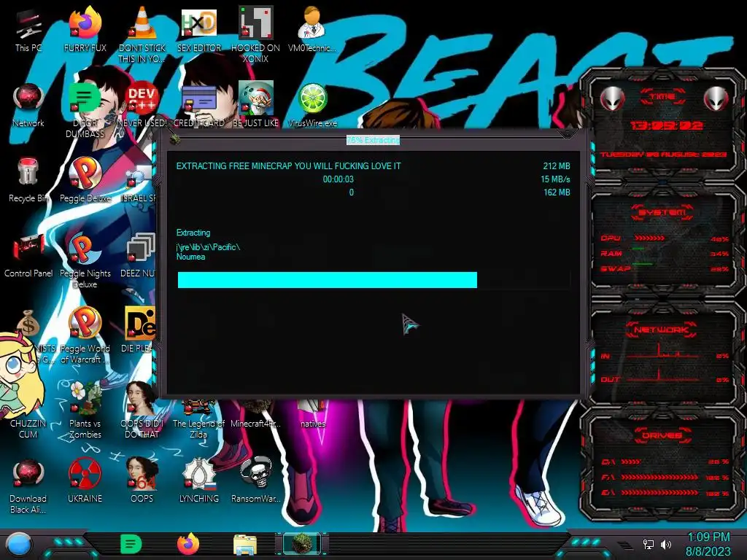The width and height of the screenshot is (747, 560).
Task: Click the Start orb button
Action: point(19,544)
